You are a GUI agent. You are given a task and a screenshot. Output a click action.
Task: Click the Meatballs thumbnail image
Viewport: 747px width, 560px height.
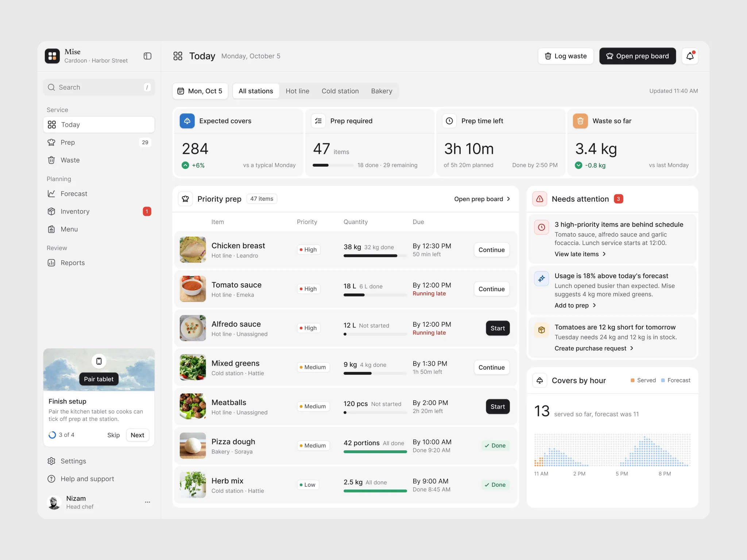(193, 406)
